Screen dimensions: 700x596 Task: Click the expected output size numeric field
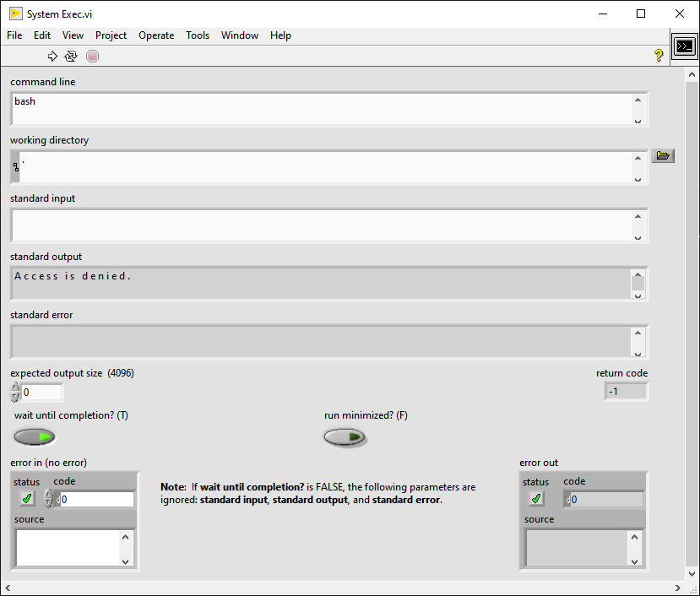[41, 393]
